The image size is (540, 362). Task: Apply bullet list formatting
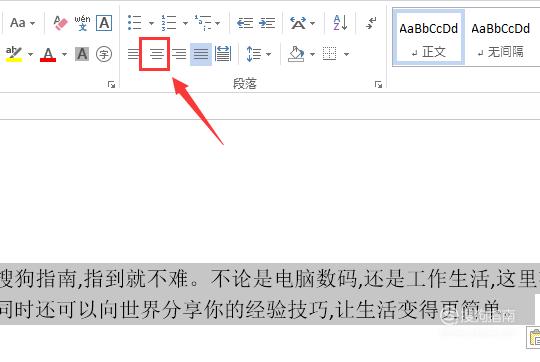[135, 23]
